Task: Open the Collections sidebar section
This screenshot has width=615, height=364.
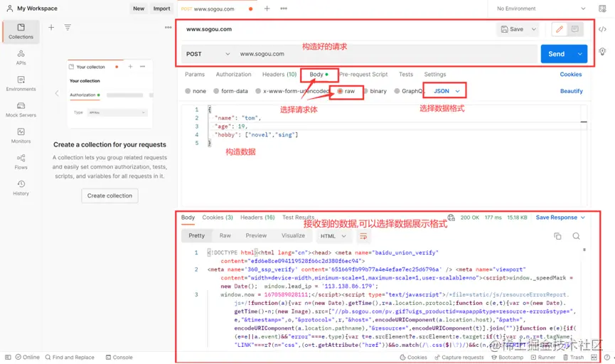Action: pos(21,31)
